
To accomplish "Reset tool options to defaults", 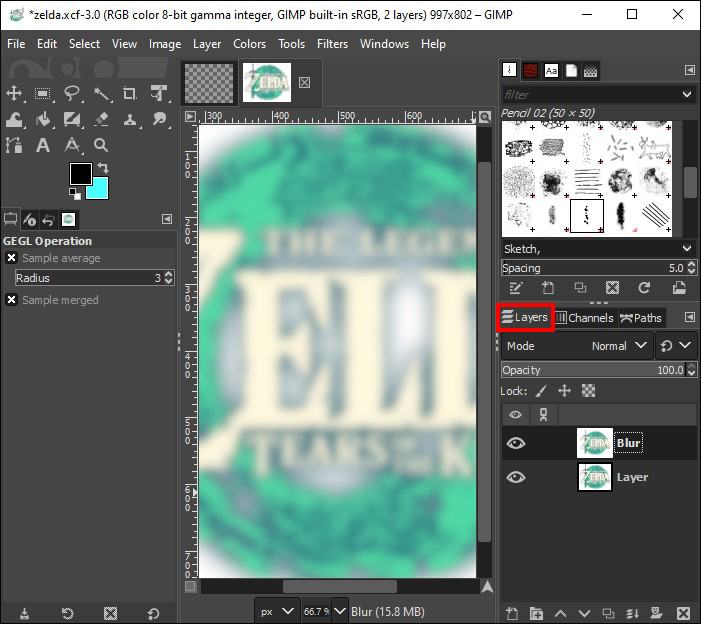I will [153, 613].
